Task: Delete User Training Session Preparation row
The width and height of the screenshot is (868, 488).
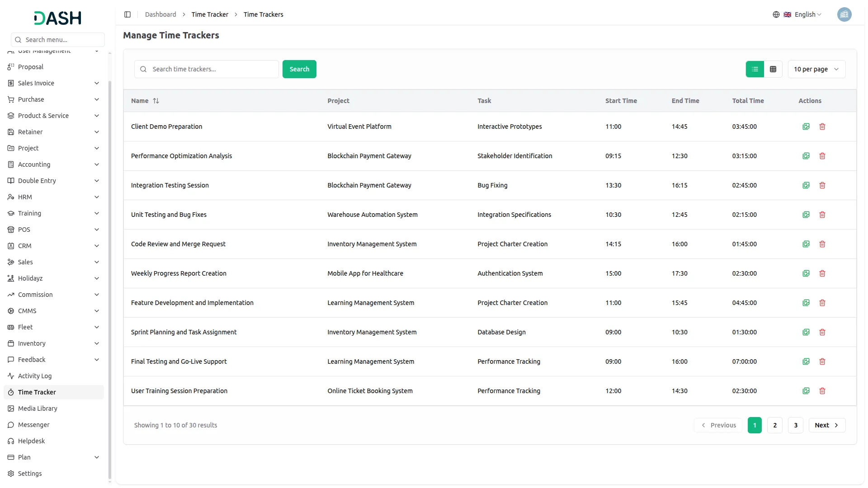Action: click(x=822, y=391)
